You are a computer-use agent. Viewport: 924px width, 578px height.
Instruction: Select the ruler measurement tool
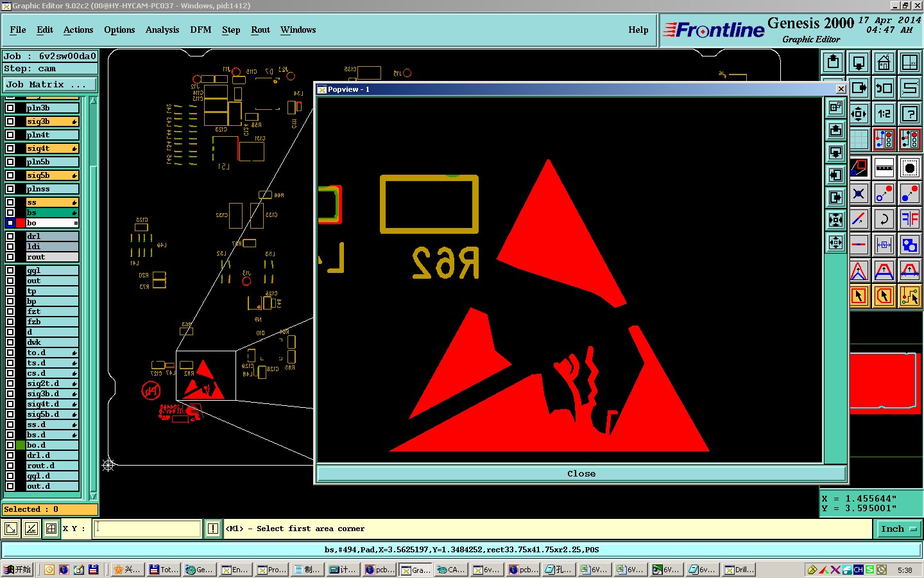[884, 168]
